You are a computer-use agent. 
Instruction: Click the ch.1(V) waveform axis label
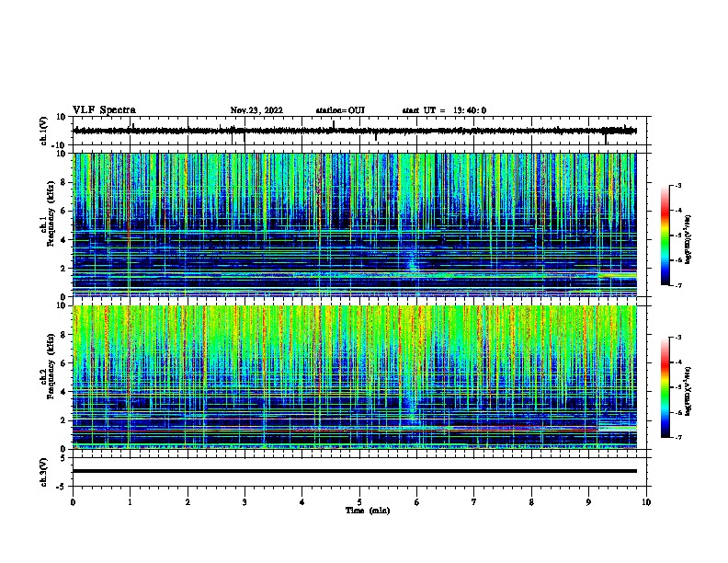click(44, 131)
